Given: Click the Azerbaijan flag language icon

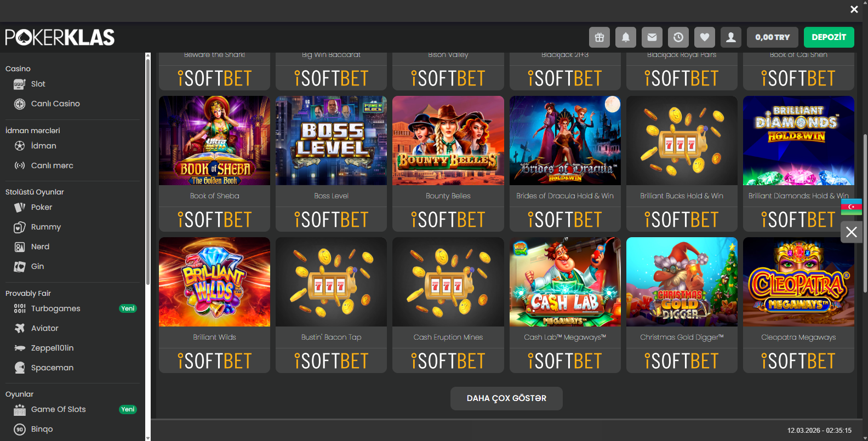Looking at the screenshot, I should (x=852, y=207).
